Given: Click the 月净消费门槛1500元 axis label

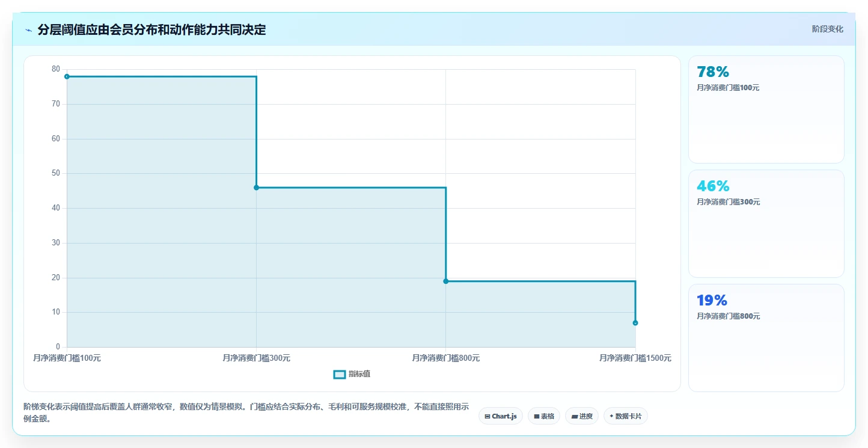Looking at the screenshot, I should pos(635,358).
